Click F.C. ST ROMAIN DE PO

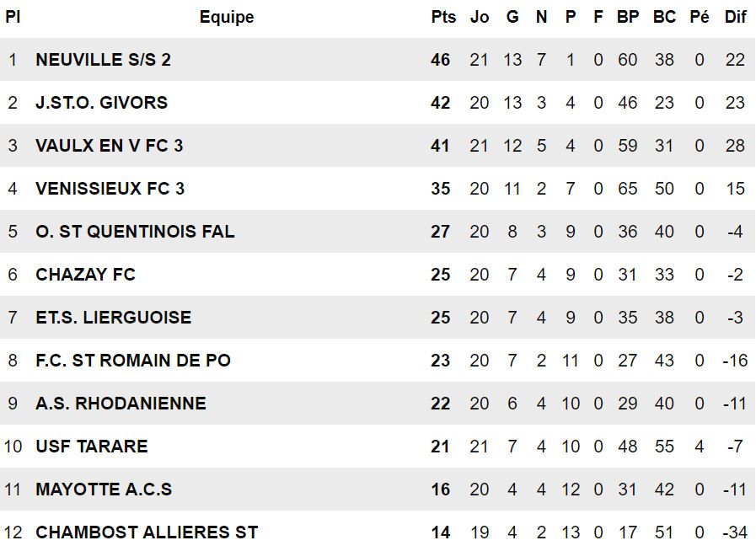point(132,361)
